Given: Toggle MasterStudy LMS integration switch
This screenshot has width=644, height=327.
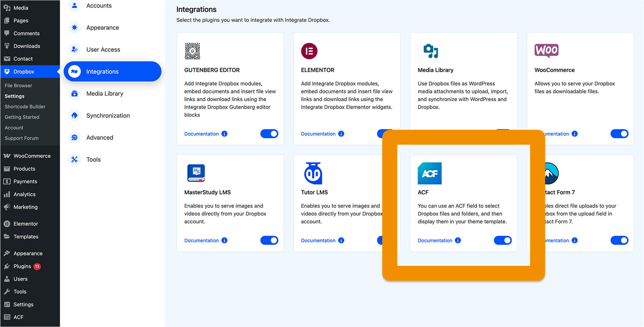Looking at the screenshot, I should tap(269, 240).
